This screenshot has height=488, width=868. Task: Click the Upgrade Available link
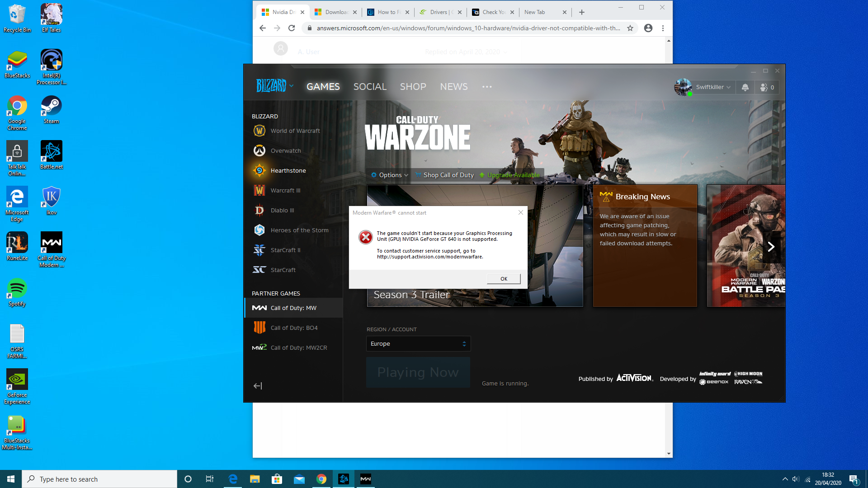509,175
